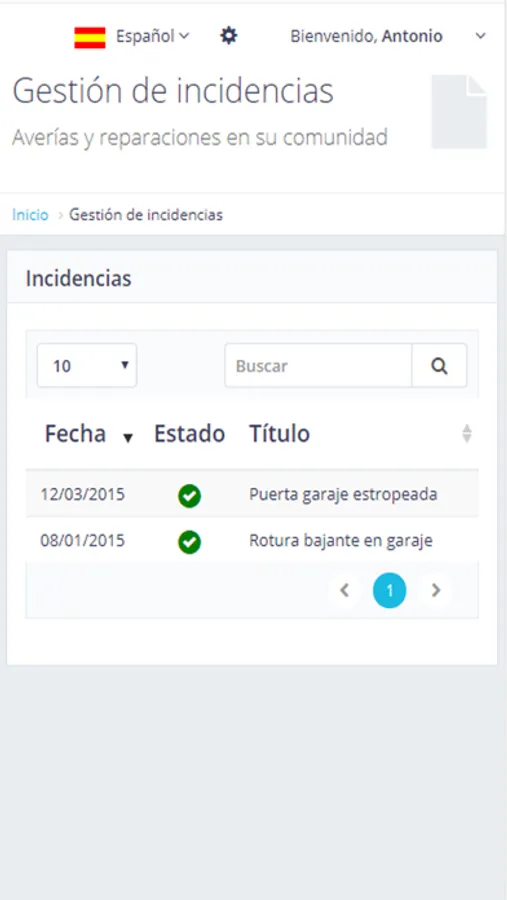Click the Spanish flag icon
This screenshot has width=507, height=900.
(90, 37)
